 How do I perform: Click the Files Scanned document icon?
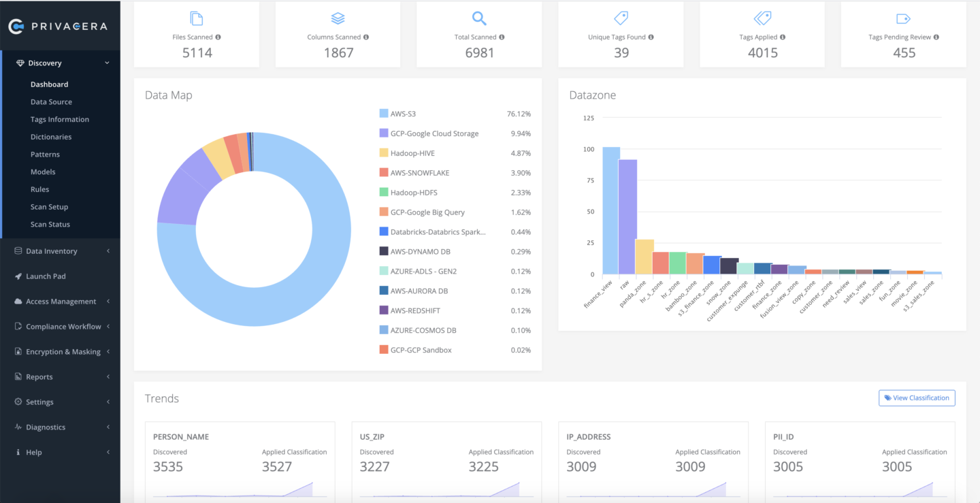coord(196,18)
